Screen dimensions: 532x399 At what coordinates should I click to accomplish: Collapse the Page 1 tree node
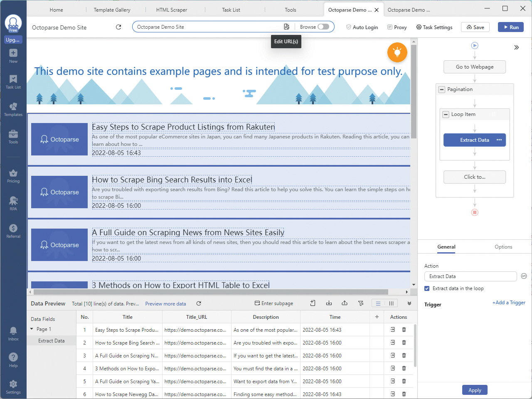pos(32,329)
